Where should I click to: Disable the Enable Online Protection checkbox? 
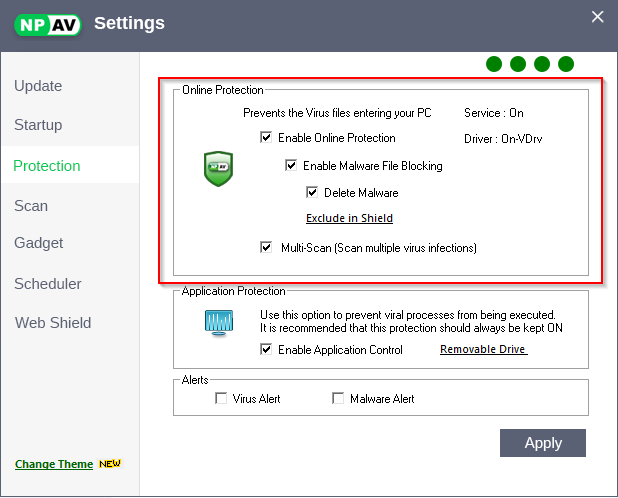point(266,138)
